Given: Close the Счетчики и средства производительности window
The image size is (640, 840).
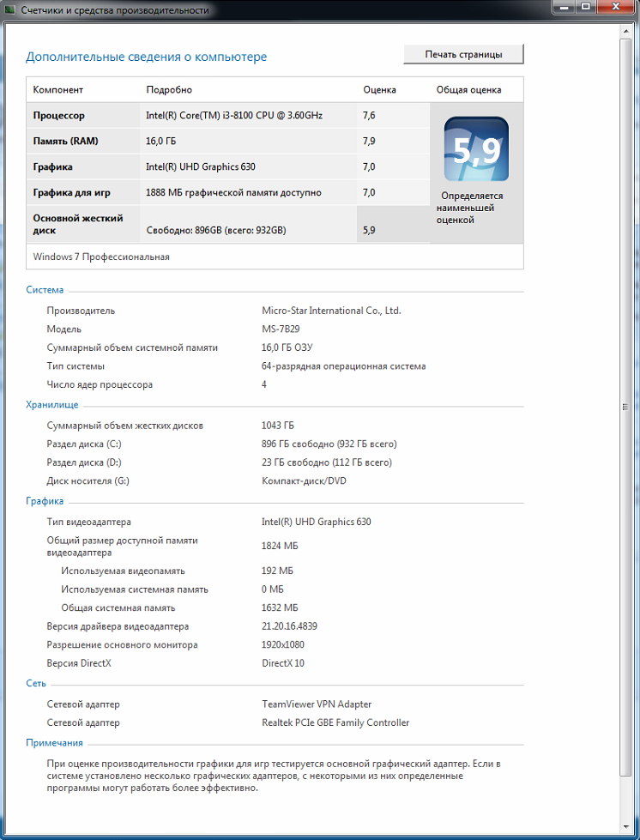Looking at the screenshot, I should [x=617, y=8].
